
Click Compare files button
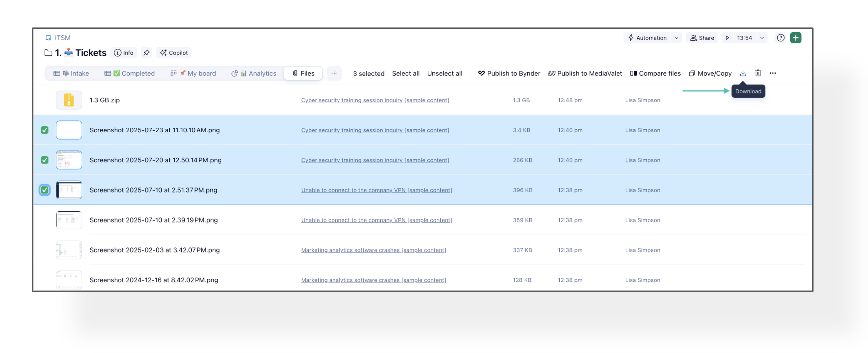click(x=655, y=74)
